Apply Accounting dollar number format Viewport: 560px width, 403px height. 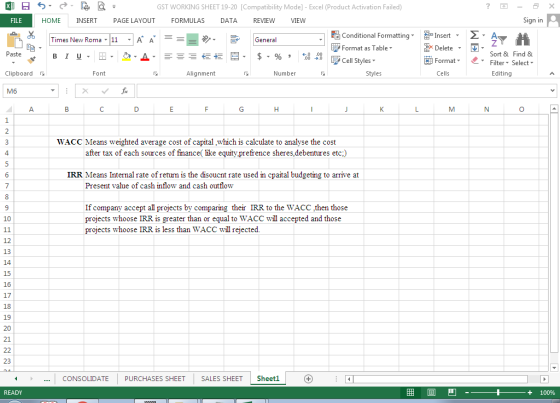click(x=260, y=56)
